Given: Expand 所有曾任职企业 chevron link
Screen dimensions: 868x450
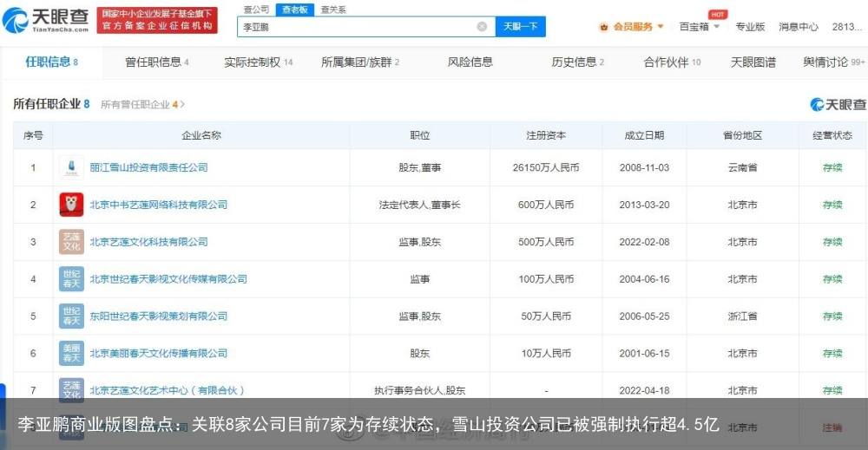Looking at the screenshot, I should 143,104.
